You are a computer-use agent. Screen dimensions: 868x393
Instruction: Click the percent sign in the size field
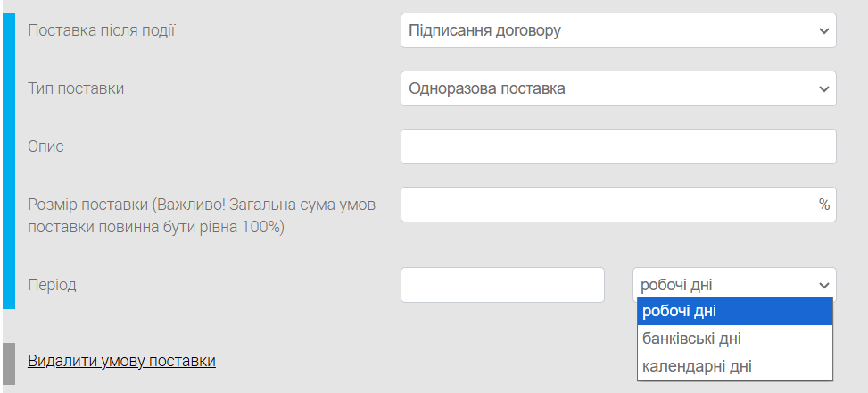(823, 205)
